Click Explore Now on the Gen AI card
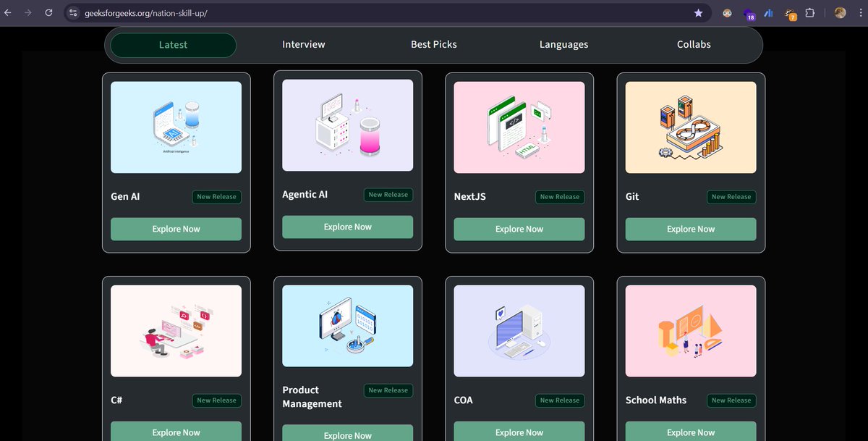 pyautogui.click(x=176, y=229)
